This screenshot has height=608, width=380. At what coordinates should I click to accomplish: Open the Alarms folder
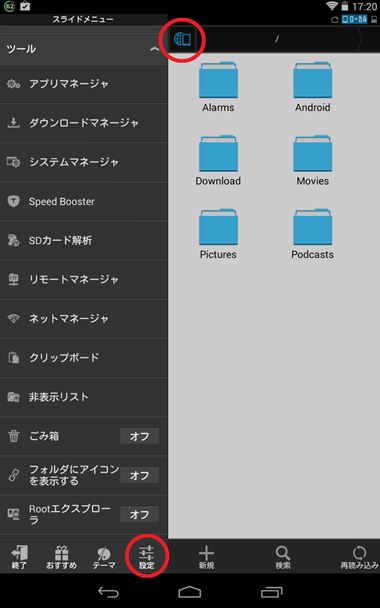coord(218,87)
